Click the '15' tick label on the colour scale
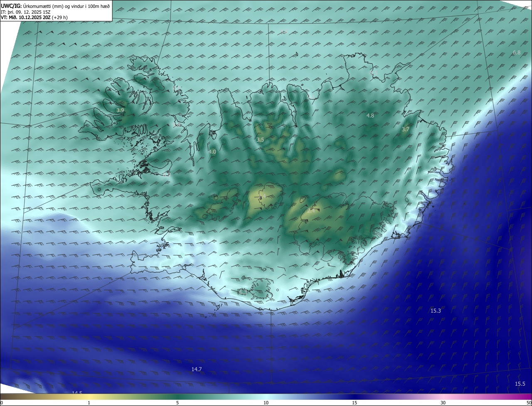Screen dimensions: 532x406 click(x=355, y=403)
